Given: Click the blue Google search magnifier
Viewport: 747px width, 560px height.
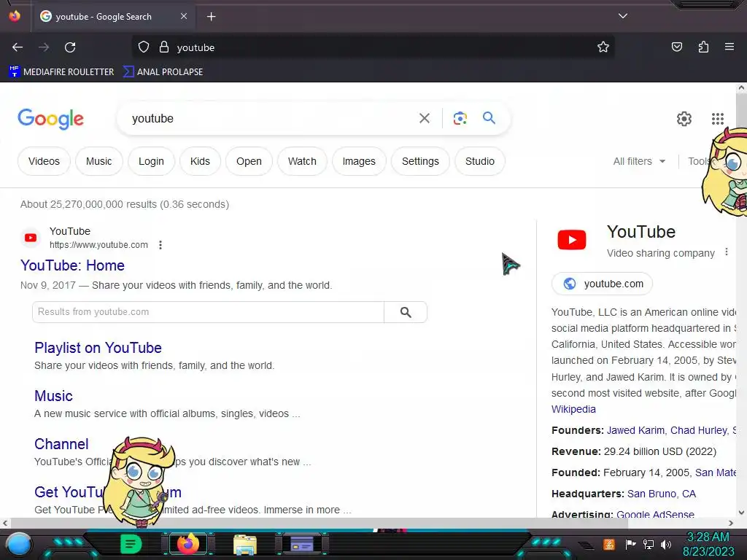Looking at the screenshot, I should click(x=489, y=117).
